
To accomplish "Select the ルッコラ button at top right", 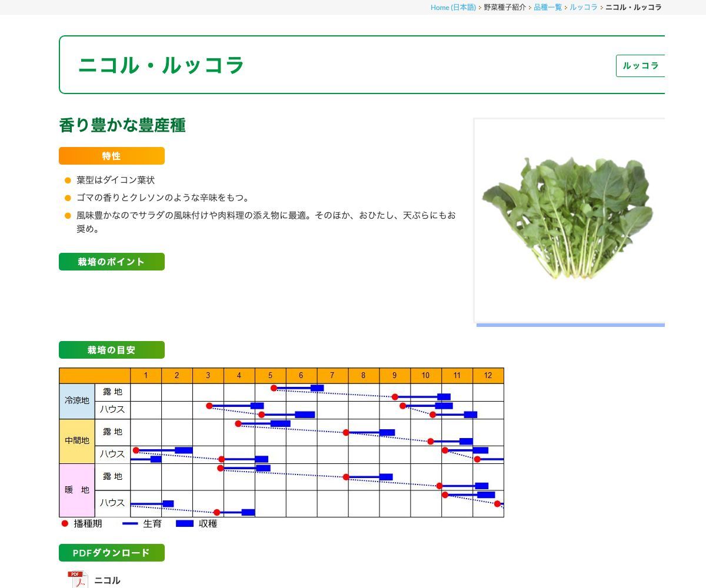I will [641, 66].
